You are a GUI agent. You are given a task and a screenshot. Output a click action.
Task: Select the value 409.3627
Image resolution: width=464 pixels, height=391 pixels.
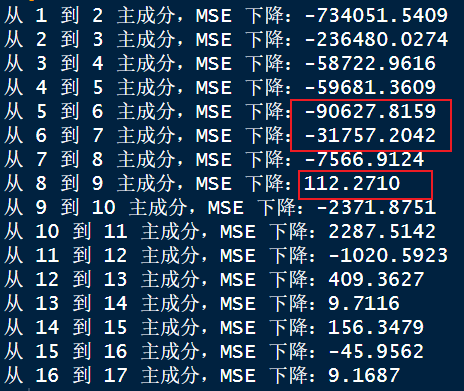click(376, 279)
